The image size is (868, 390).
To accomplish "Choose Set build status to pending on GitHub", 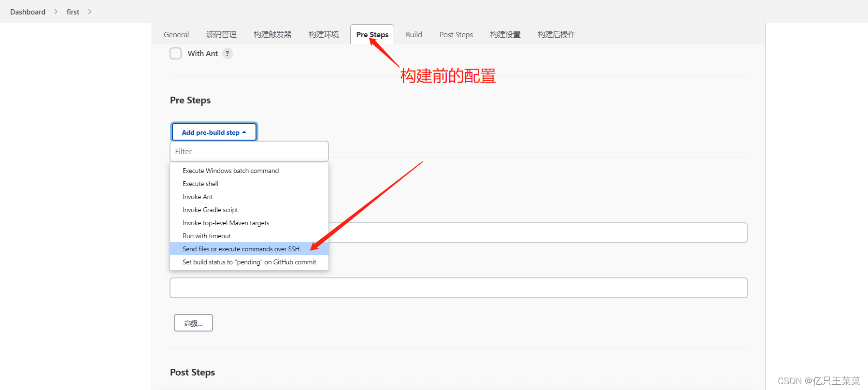I will (249, 262).
